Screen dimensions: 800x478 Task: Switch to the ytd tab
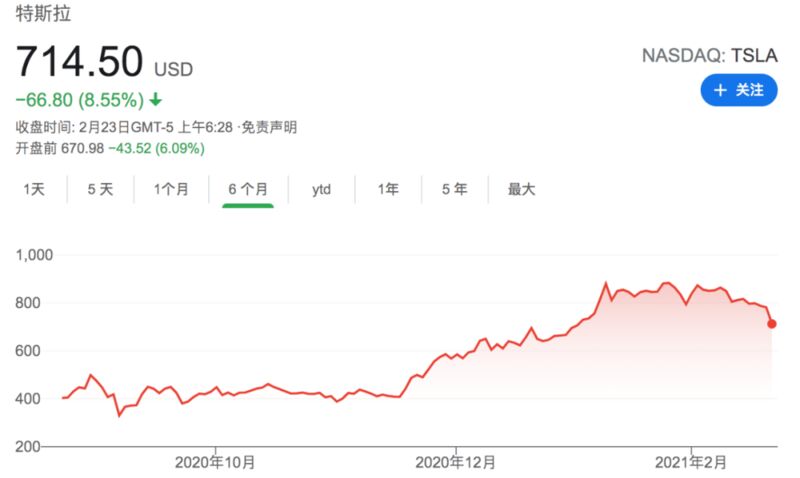[x=321, y=189]
